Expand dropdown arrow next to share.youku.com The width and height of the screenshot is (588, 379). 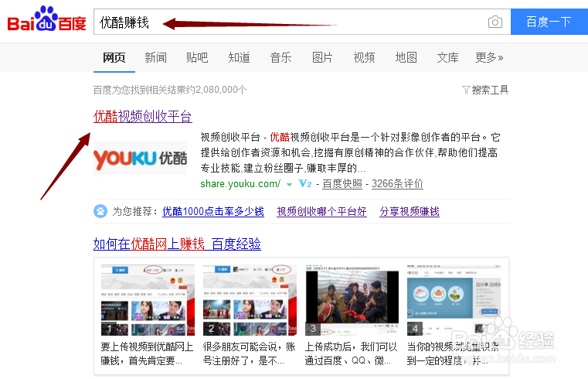289,185
